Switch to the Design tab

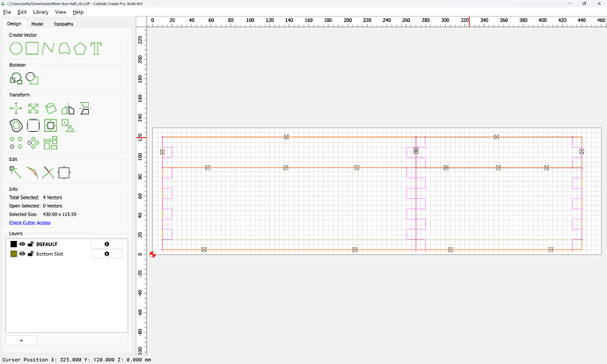point(14,24)
